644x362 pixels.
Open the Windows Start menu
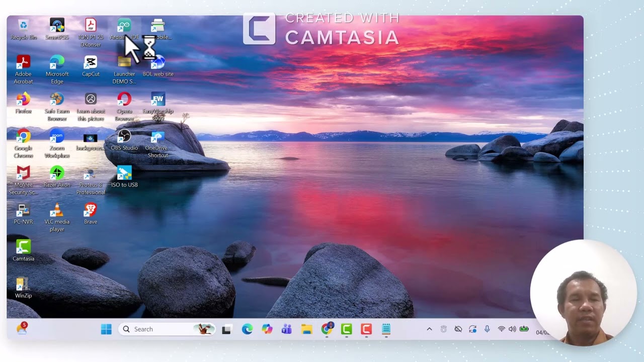click(x=106, y=329)
